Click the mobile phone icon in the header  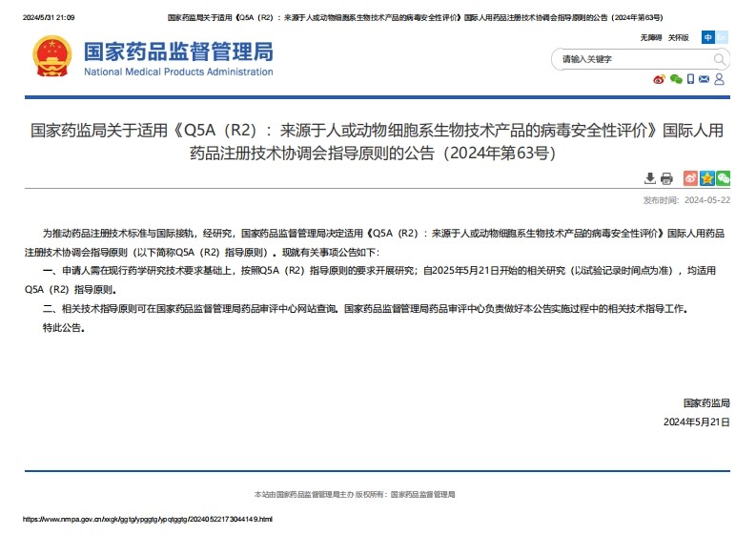tap(690, 79)
